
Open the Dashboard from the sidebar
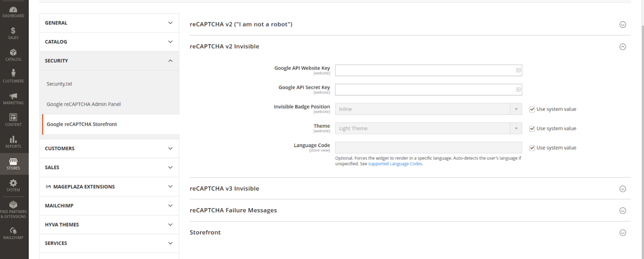tap(13, 11)
